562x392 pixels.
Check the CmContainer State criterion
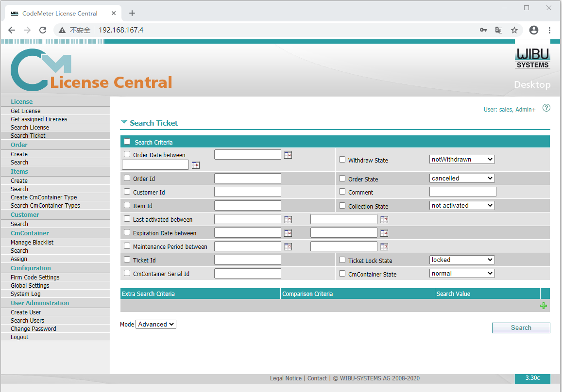pyautogui.click(x=342, y=274)
